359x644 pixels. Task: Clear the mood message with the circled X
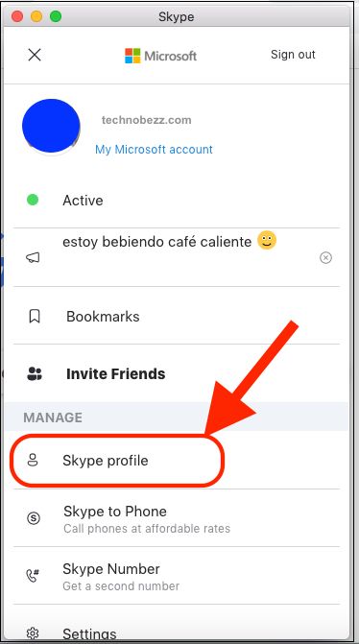coord(325,257)
